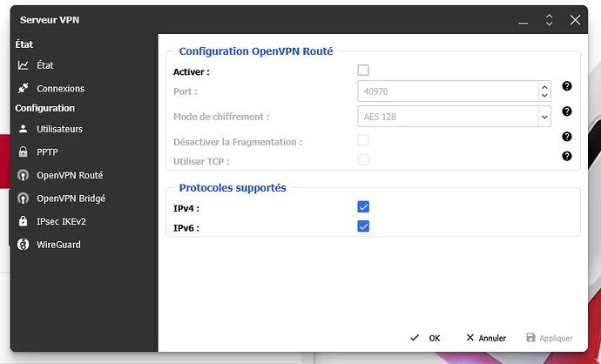Uncheck the IPv4 protocol checkbox

(363, 207)
